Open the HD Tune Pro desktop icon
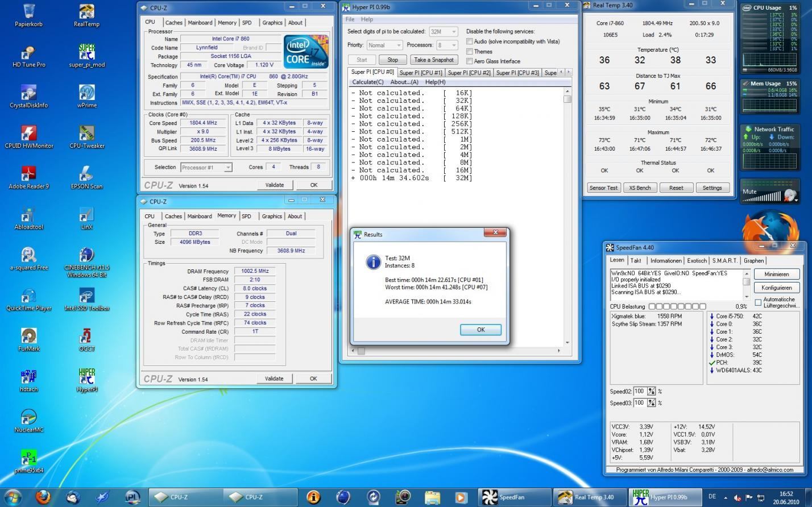Screen dimensions: 812x507 28,56
